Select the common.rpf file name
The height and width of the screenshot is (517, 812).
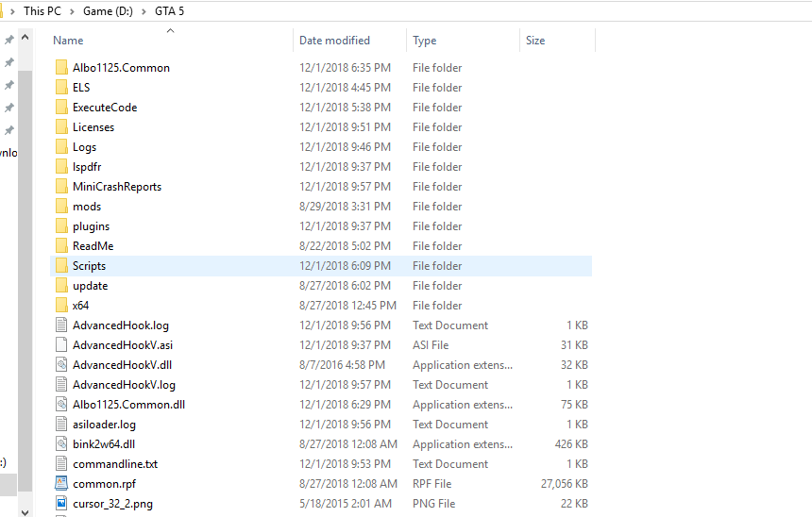tap(104, 483)
